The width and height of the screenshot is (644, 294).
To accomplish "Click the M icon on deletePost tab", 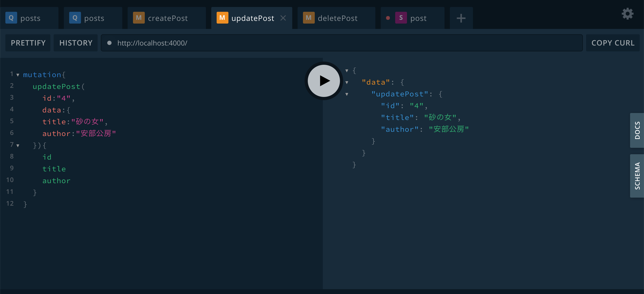I will pos(309,18).
